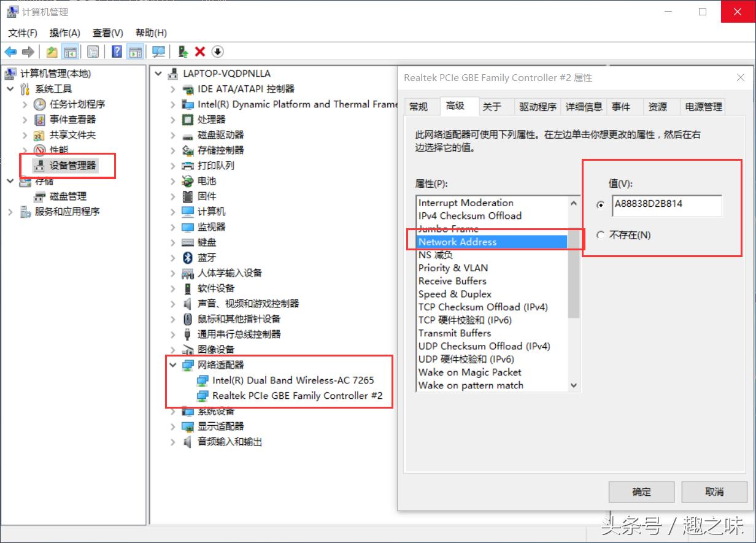Viewport: 756px width, 543px height.
Task: Select the 事件查看器 icon in the tree
Action: (x=40, y=120)
